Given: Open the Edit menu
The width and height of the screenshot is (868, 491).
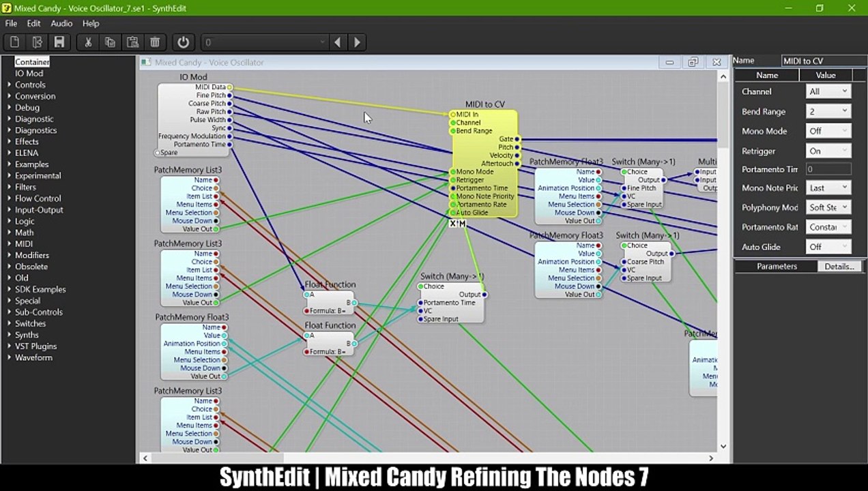Looking at the screenshot, I should click(x=33, y=23).
